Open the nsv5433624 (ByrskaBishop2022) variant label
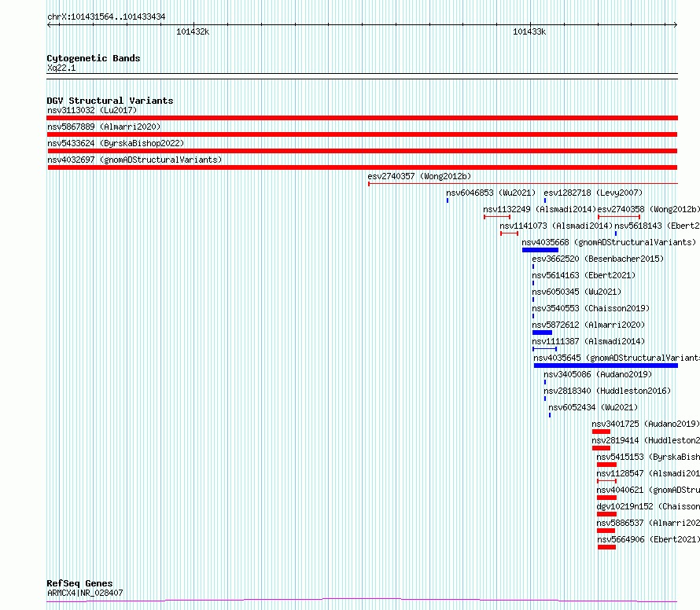 116,143
